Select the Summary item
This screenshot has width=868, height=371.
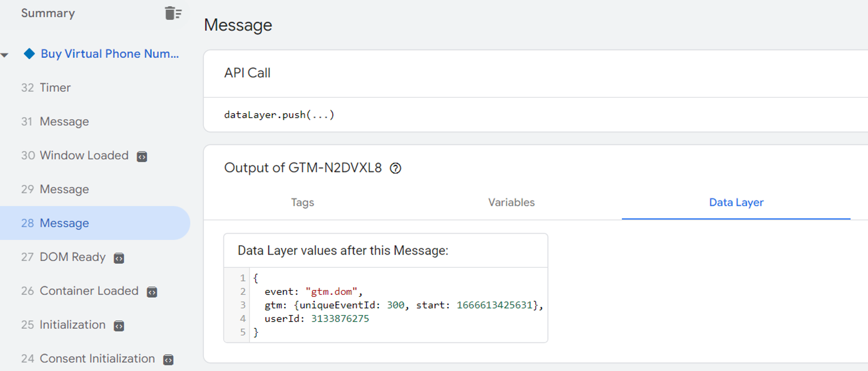pos(48,13)
